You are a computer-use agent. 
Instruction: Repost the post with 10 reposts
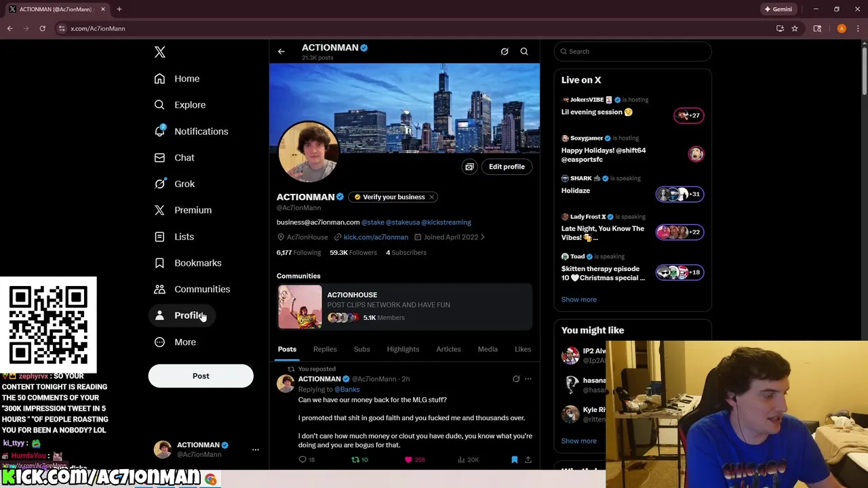pos(359,460)
